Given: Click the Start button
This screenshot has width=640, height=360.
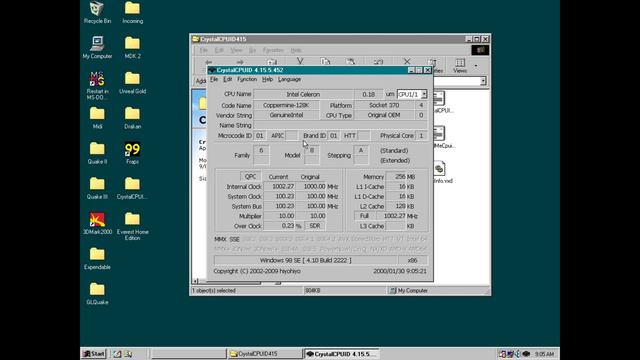Looking at the screenshot, I should point(94,354).
